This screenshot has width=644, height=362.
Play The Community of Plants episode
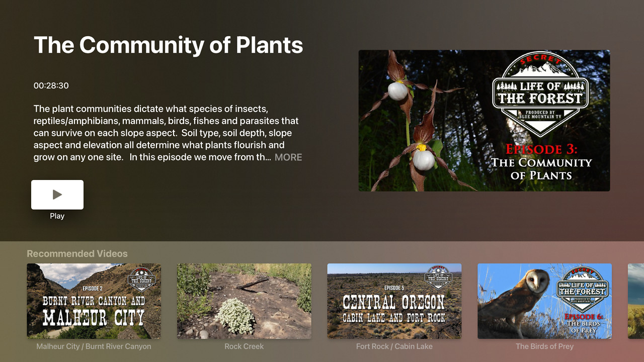click(x=57, y=195)
